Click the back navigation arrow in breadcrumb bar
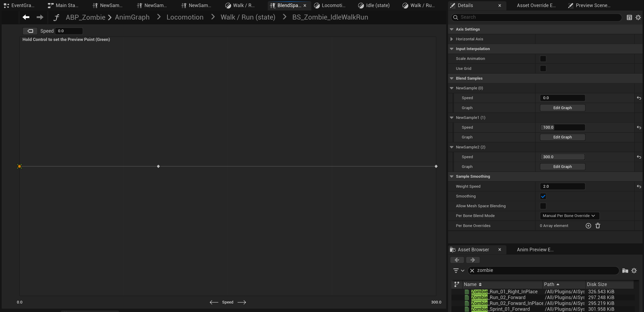Image resolution: width=644 pixels, height=312 pixels. point(26,17)
